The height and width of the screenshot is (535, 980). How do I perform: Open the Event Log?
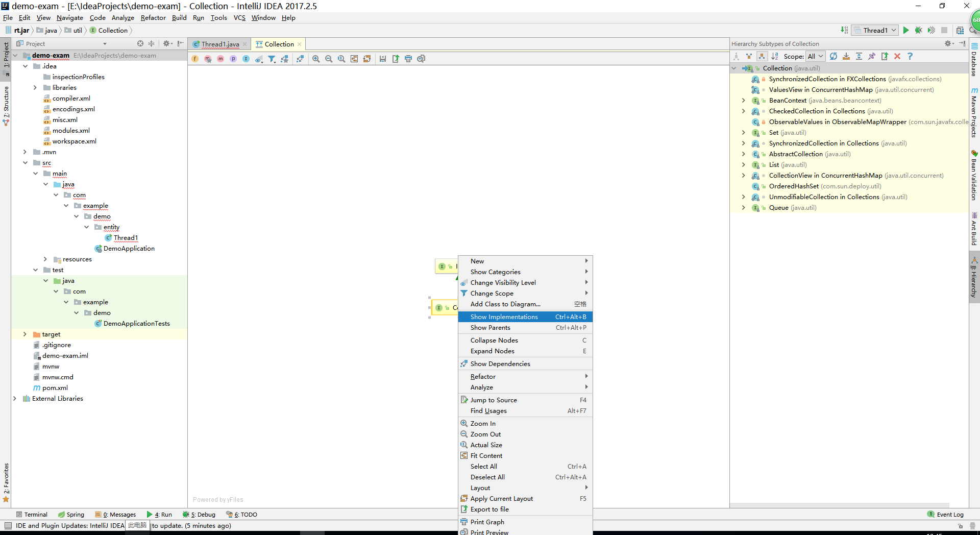[946, 515]
